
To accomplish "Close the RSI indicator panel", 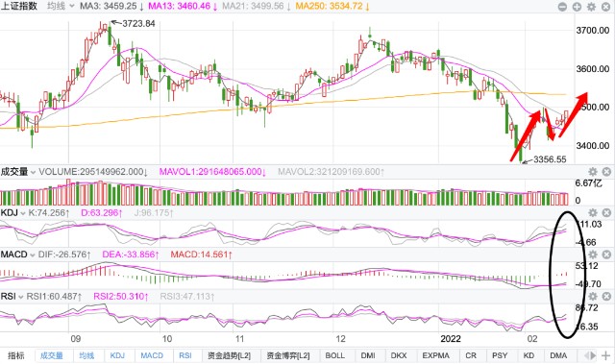I will [x=606, y=296].
